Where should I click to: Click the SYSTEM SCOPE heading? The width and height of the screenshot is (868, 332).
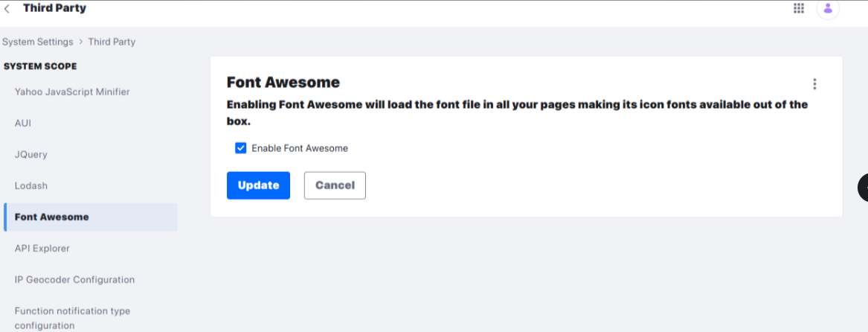pos(40,66)
